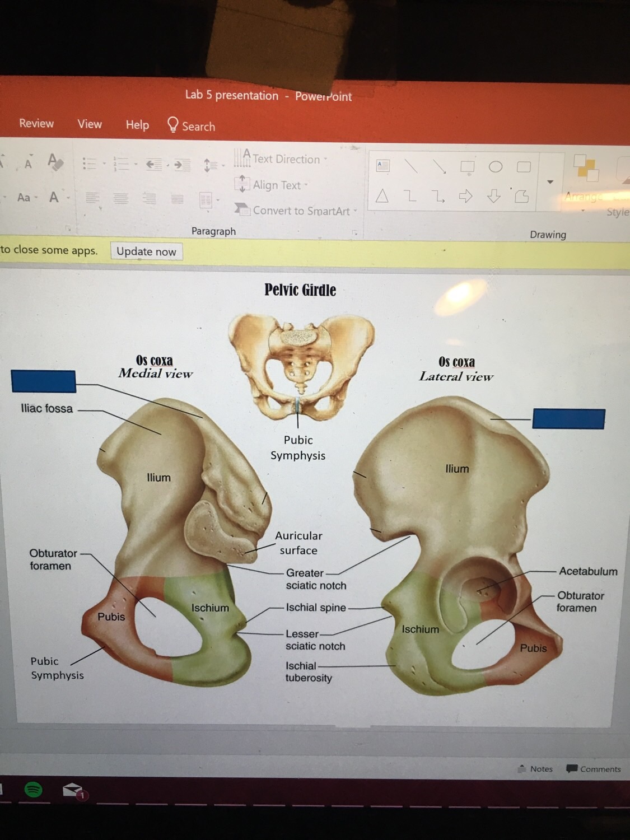The height and width of the screenshot is (840, 630).
Task: Open the Review ribbon tab
Action: 36,123
